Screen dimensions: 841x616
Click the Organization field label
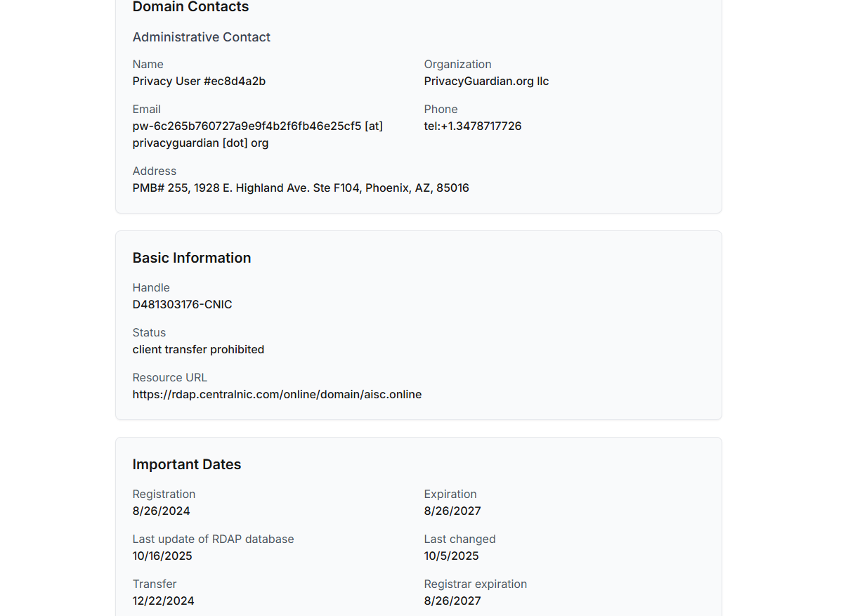[457, 65]
